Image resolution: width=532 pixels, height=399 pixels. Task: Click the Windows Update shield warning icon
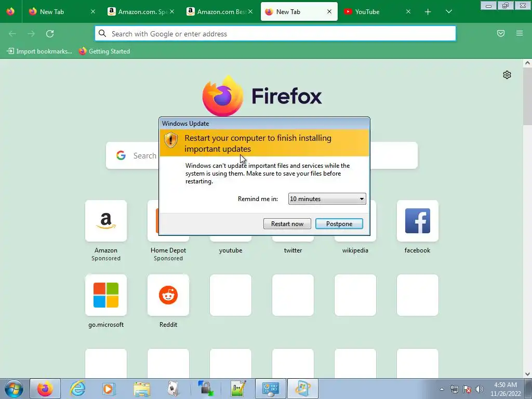pos(170,139)
